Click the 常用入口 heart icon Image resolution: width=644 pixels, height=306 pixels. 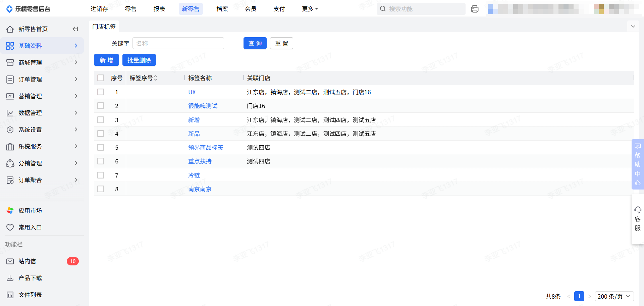click(10, 227)
